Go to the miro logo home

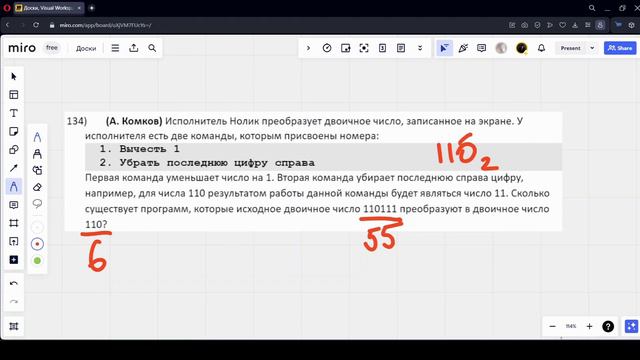(x=22, y=48)
